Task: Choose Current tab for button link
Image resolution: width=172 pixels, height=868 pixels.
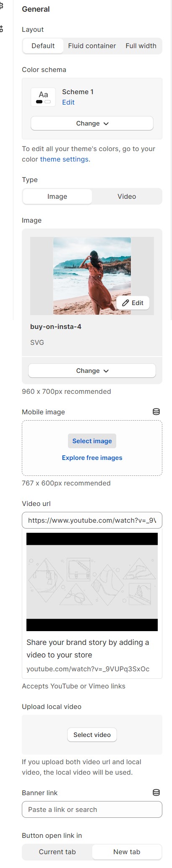Action: pyautogui.click(x=57, y=852)
